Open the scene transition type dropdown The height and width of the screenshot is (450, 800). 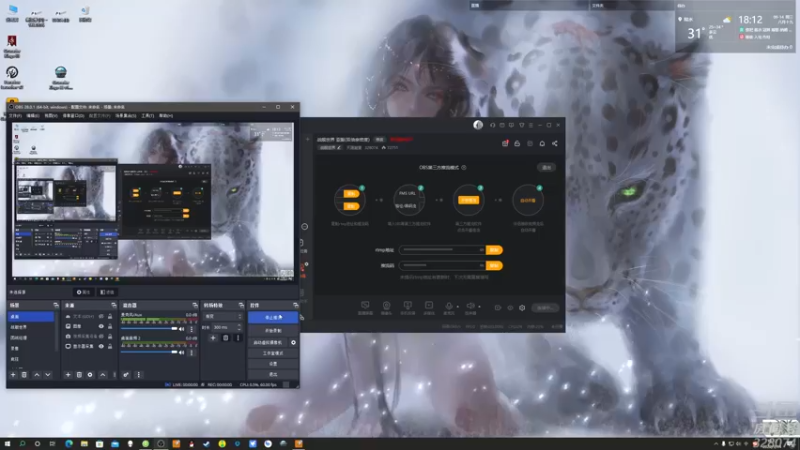point(223,316)
